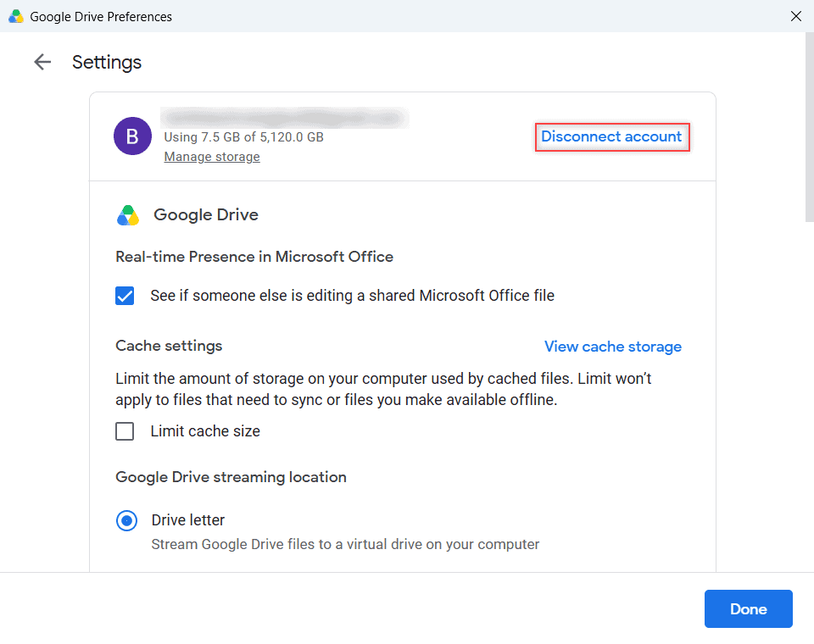Click 'Real-time Presence in Microsoft Office' heading

254,257
